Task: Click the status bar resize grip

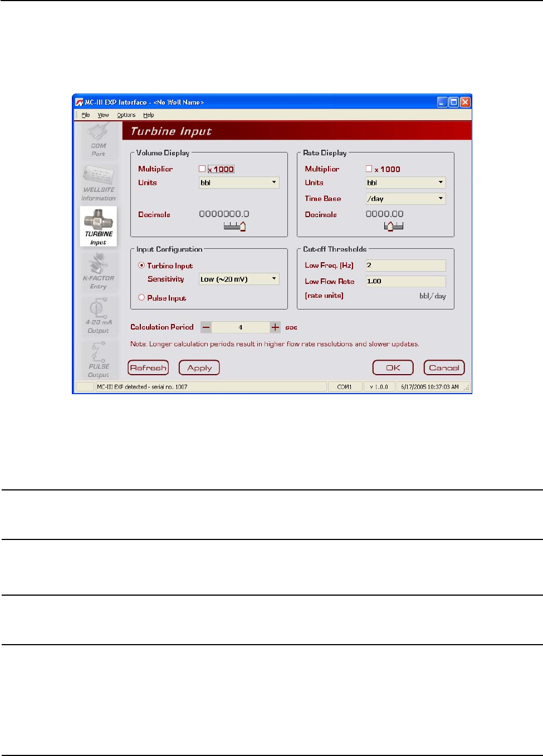Action: click(468, 388)
